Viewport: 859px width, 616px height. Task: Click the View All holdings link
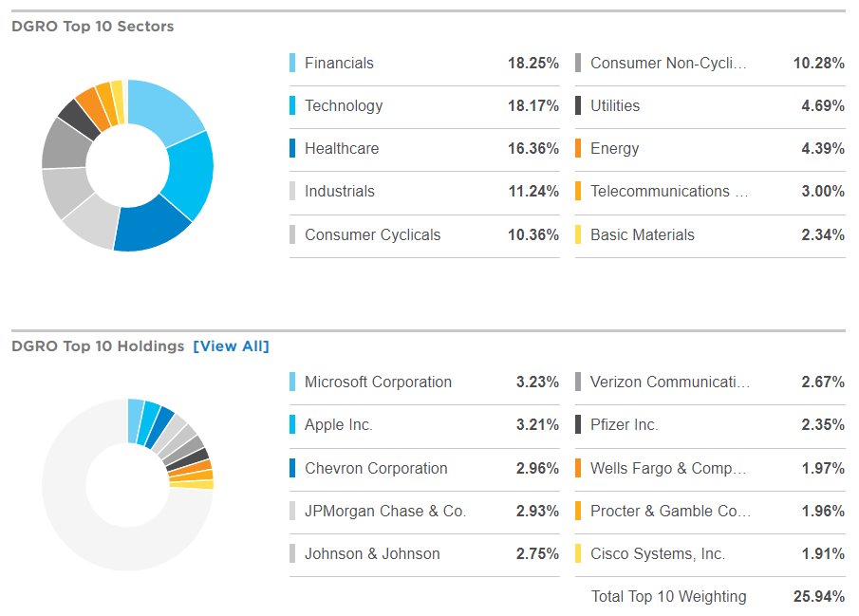[231, 346]
